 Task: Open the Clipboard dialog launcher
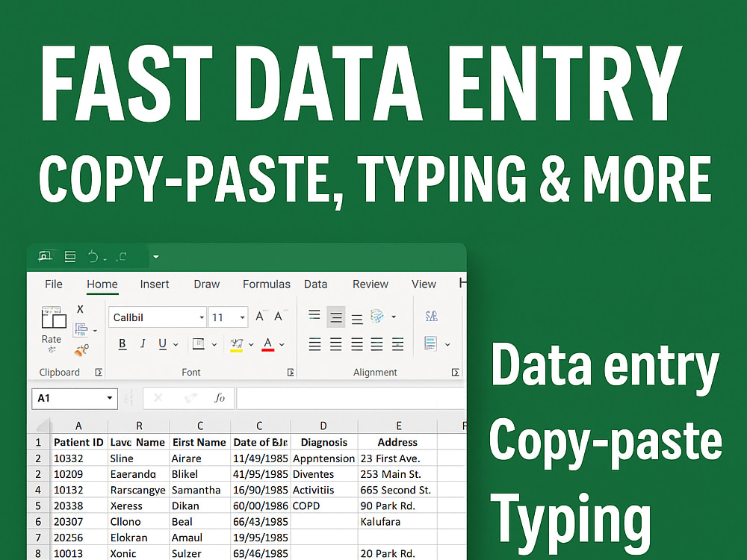coord(99,373)
